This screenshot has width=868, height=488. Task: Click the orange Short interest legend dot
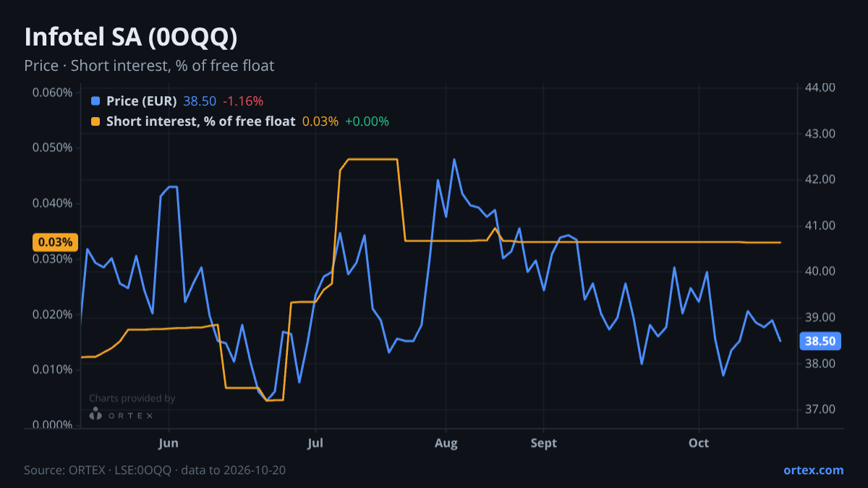click(x=95, y=121)
